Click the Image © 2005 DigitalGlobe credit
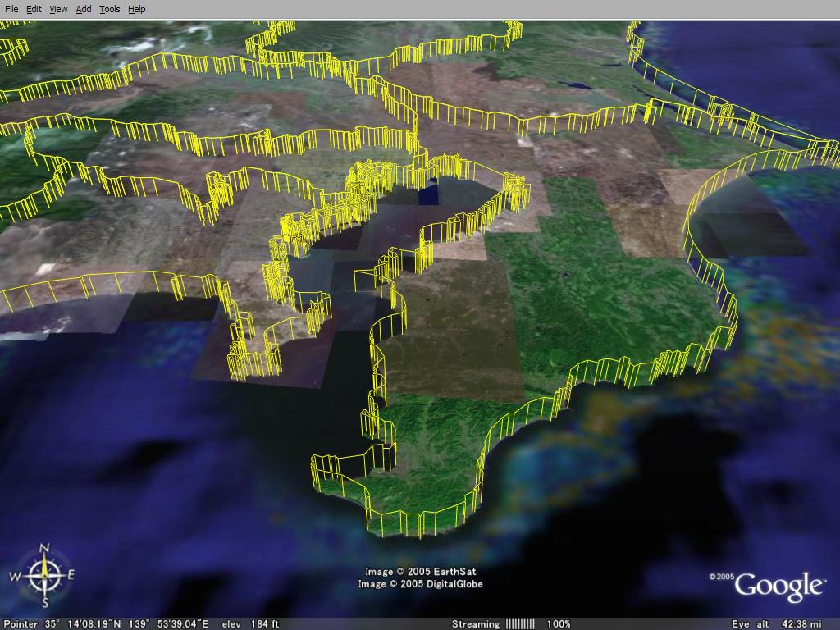Viewport: 840px width, 630px height. click(x=421, y=584)
